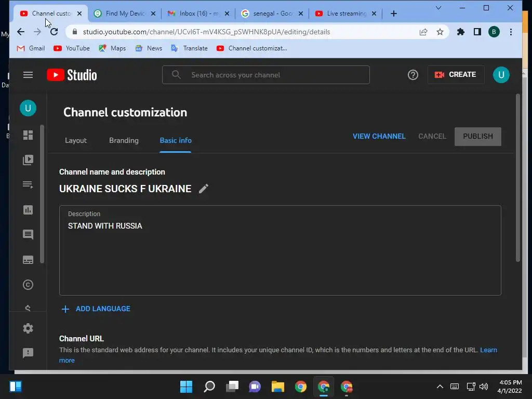Viewport: 532px width, 399px height.
Task: Click the PUBLISH button
Action: pos(478,137)
